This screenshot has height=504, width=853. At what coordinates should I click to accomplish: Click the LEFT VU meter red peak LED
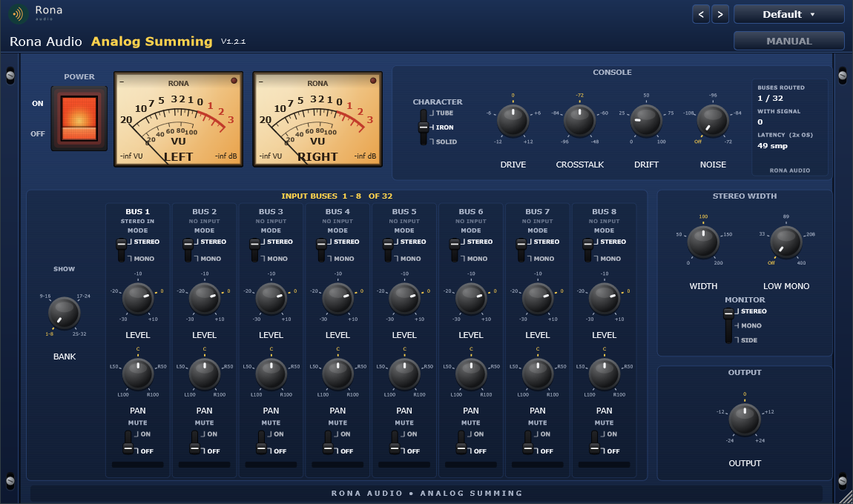point(234,81)
